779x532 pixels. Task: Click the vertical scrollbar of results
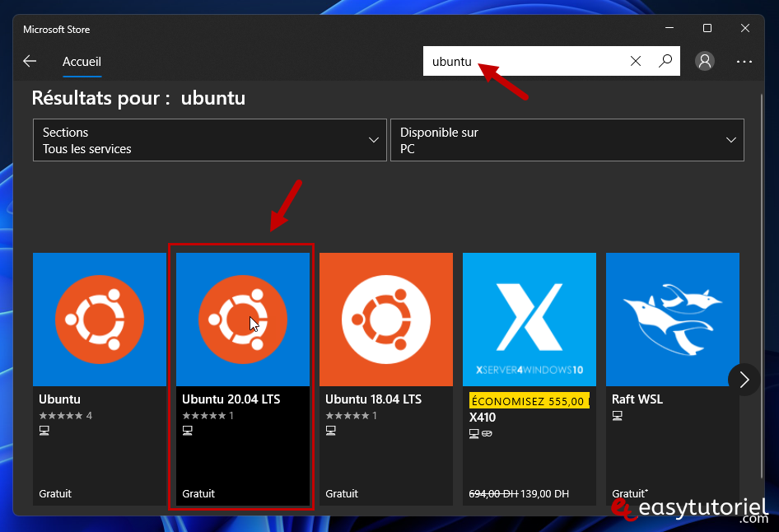tap(761, 286)
